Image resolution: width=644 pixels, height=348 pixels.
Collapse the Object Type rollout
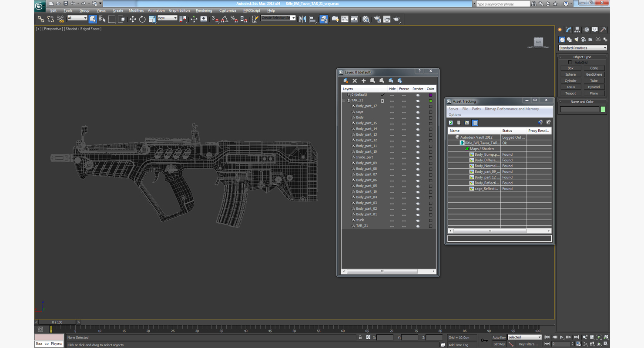(583, 57)
